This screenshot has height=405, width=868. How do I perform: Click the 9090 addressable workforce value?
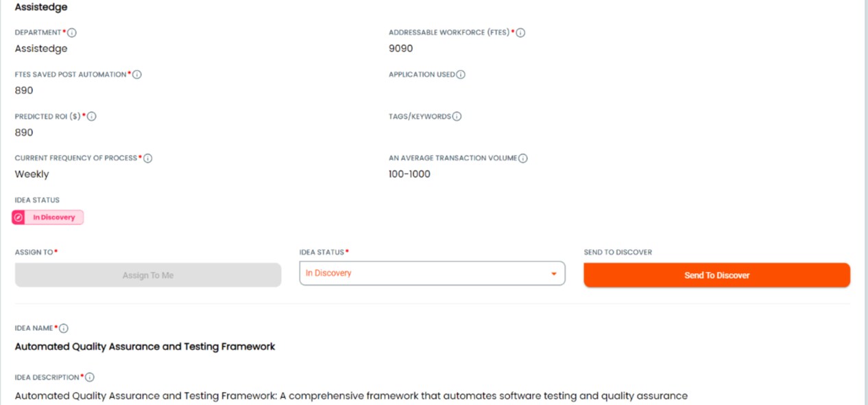(400, 49)
